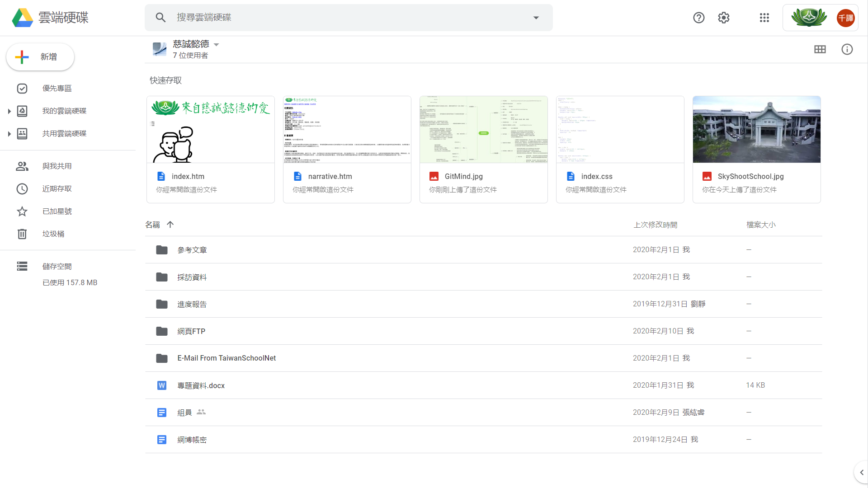Click the settings gear icon

pyautogui.click(x=724, y=18)
